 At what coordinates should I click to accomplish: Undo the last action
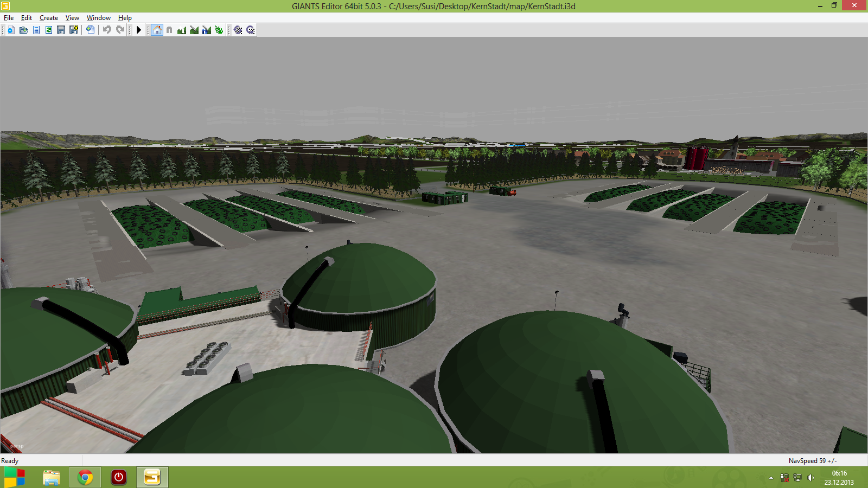coord(107,30)
